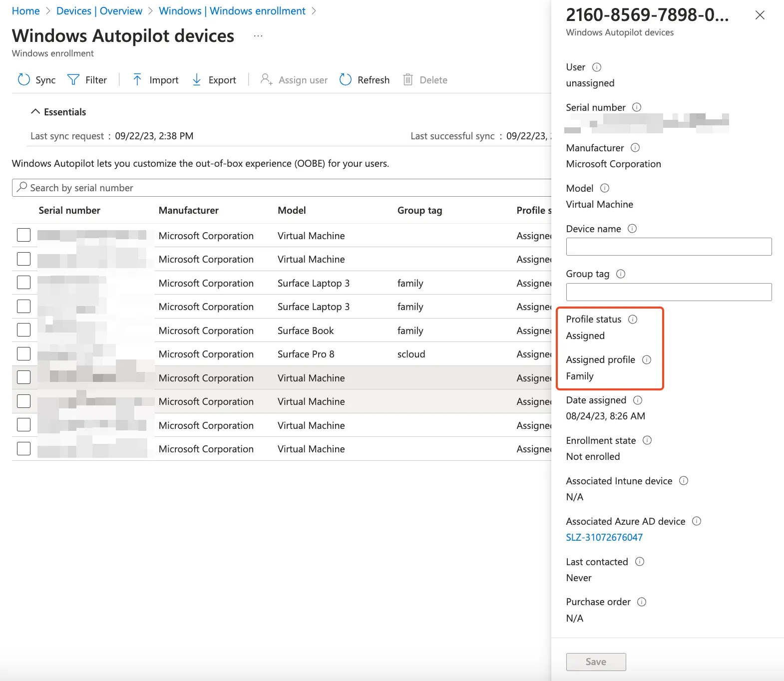Show info tooltip for Profile status
This screenshot has height=681, width=784.
[633, 319]
